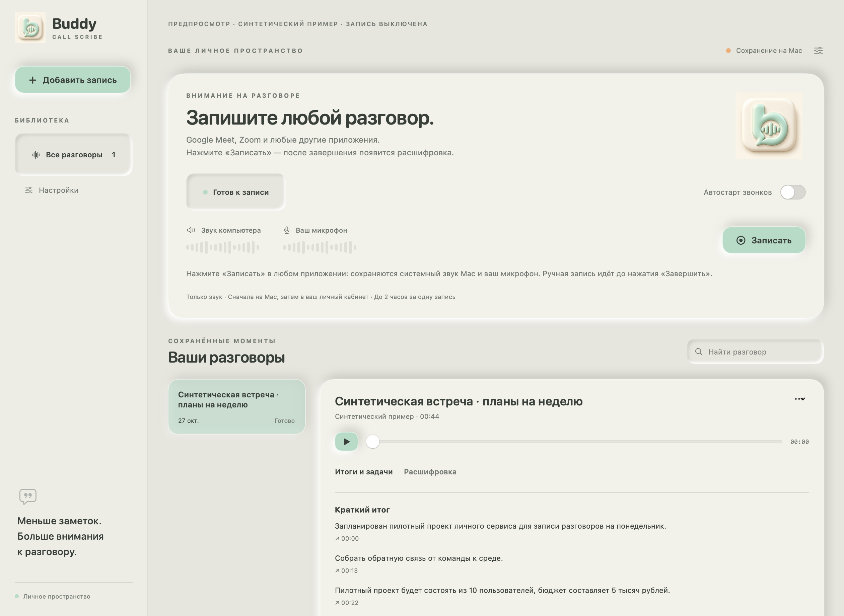The image size is (844, 616).
Task: Click the Краткий итог heading
Action: (362, 510)
